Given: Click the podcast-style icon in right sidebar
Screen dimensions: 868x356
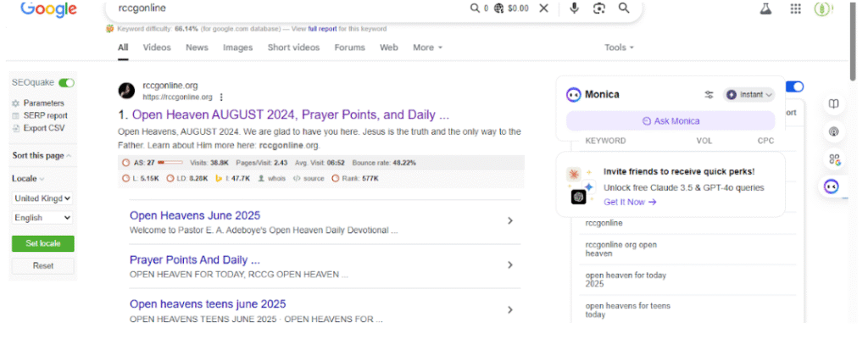Looking at the screenshot, I should click(x=834, y=131).
